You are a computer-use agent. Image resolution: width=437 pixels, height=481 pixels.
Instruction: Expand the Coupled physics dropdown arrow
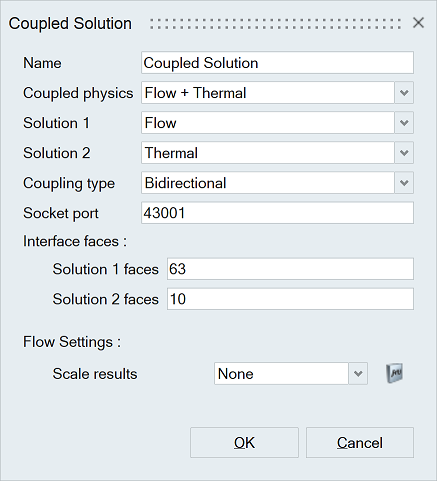coord(404,93)
